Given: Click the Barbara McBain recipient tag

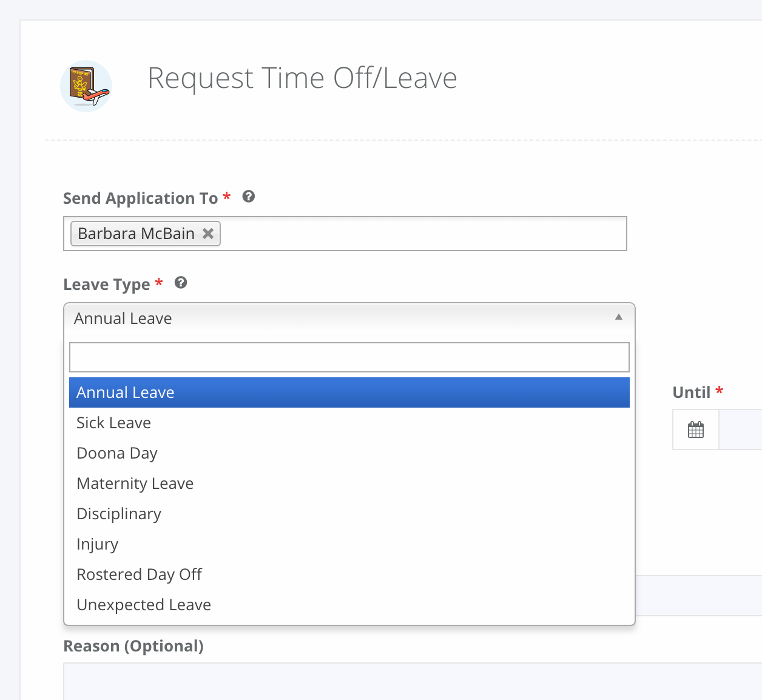Looking at the screenshot, I should [146, 234].
